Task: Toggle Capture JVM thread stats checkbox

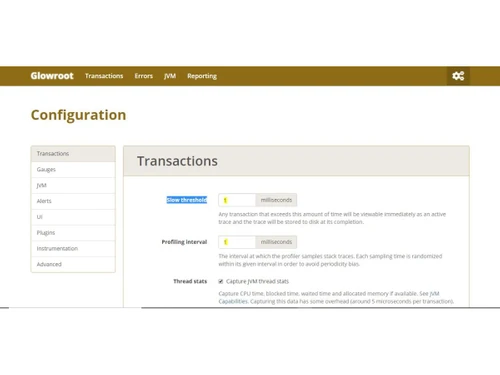Action: (x=221, y=281)
